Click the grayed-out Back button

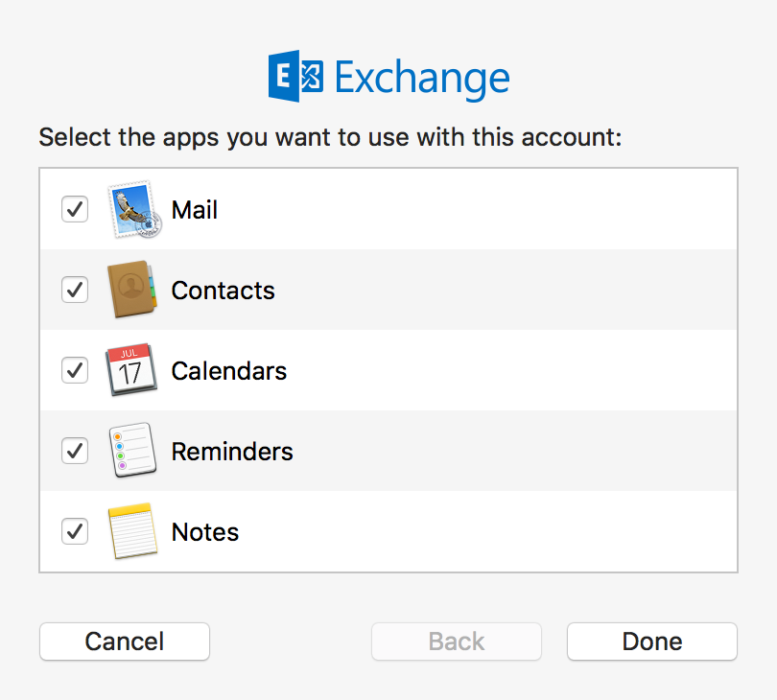tap(457, 642)
